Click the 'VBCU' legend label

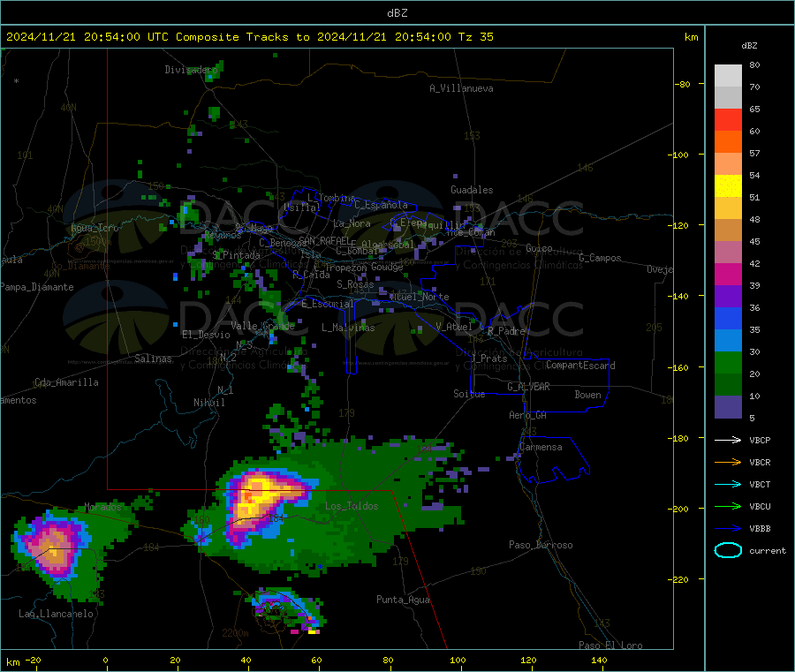coord(760,506)
